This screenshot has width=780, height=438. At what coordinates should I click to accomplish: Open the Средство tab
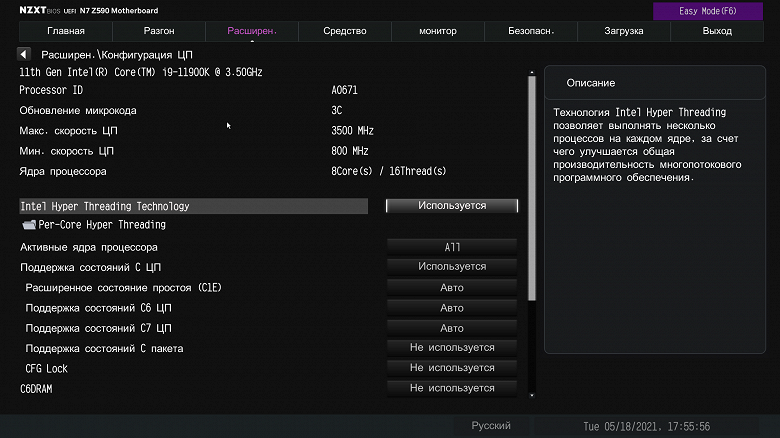pos(345,31)
